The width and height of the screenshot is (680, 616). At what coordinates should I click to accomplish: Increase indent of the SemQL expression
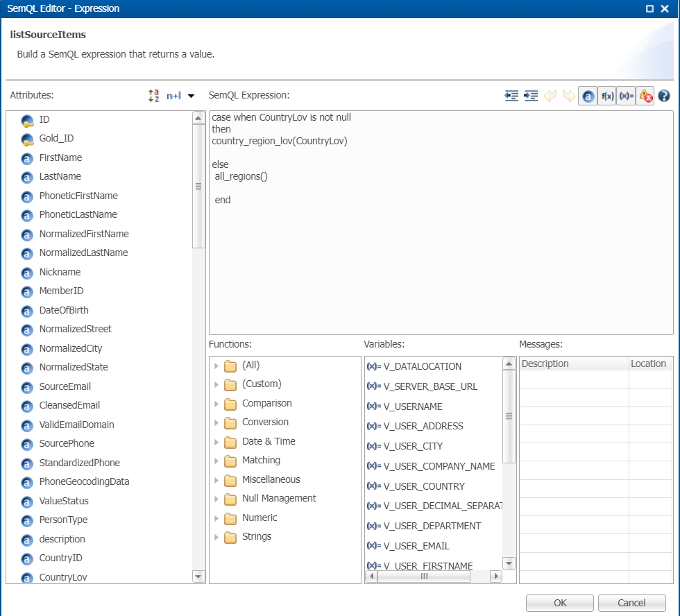[531, 96]
